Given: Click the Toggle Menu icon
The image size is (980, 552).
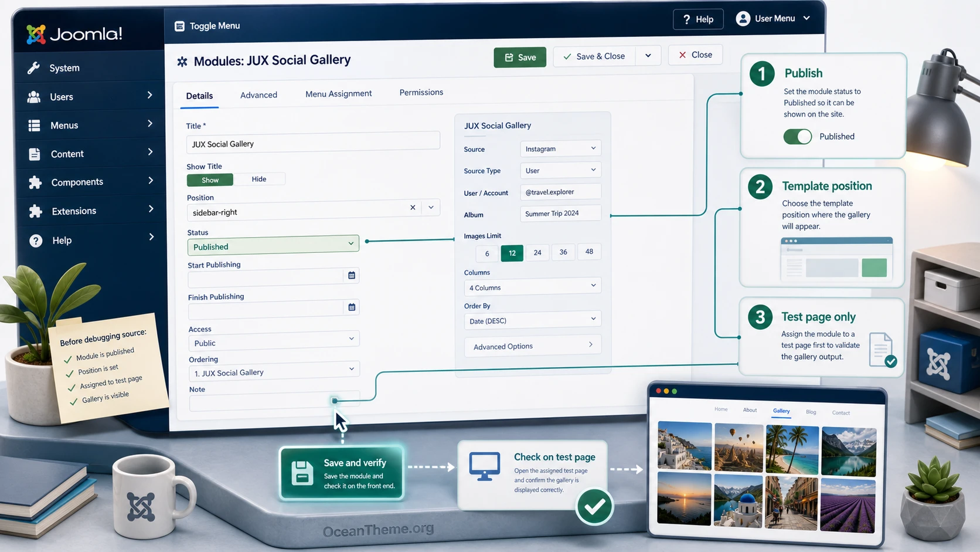Looking at the screenshot, I should (x=179, y=26).
